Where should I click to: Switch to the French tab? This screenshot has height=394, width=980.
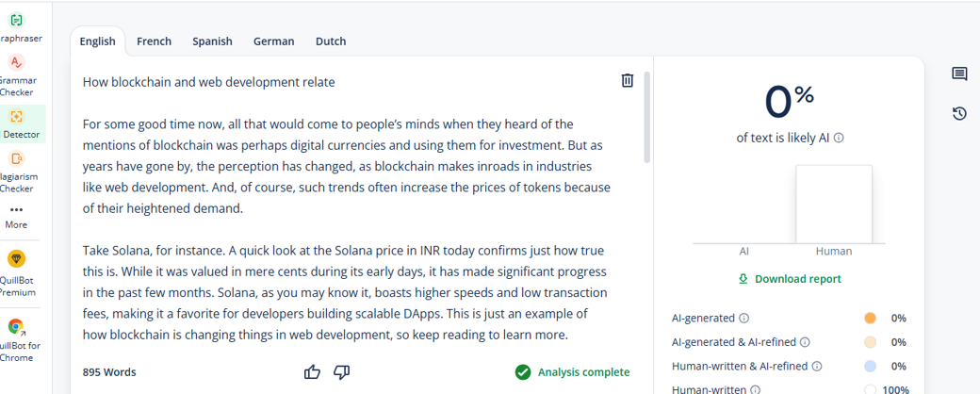point(154,41)
